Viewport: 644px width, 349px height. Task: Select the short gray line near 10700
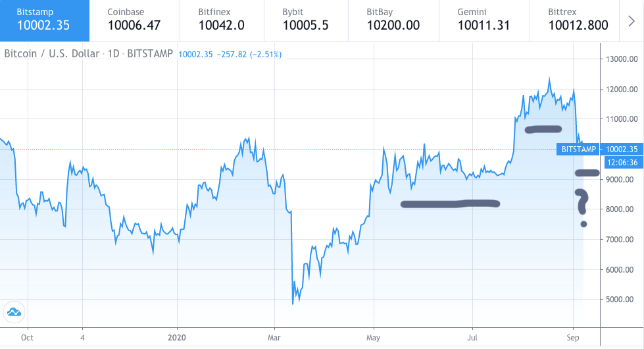[x=543, y=129]
